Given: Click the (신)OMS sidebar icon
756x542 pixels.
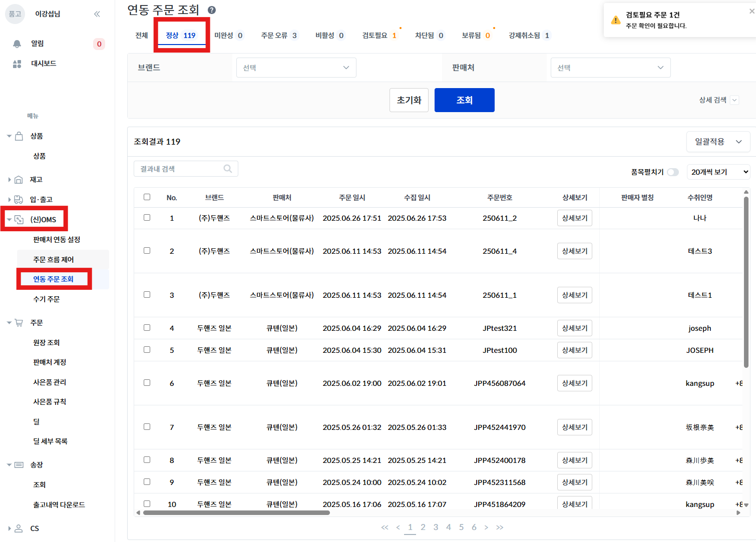Looking at the screenshot, I should coord(19,220).
